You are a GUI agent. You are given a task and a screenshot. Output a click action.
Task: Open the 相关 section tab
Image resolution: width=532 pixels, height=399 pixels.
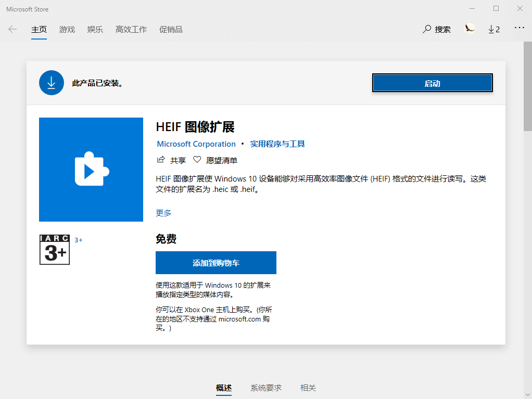(308, 388)
